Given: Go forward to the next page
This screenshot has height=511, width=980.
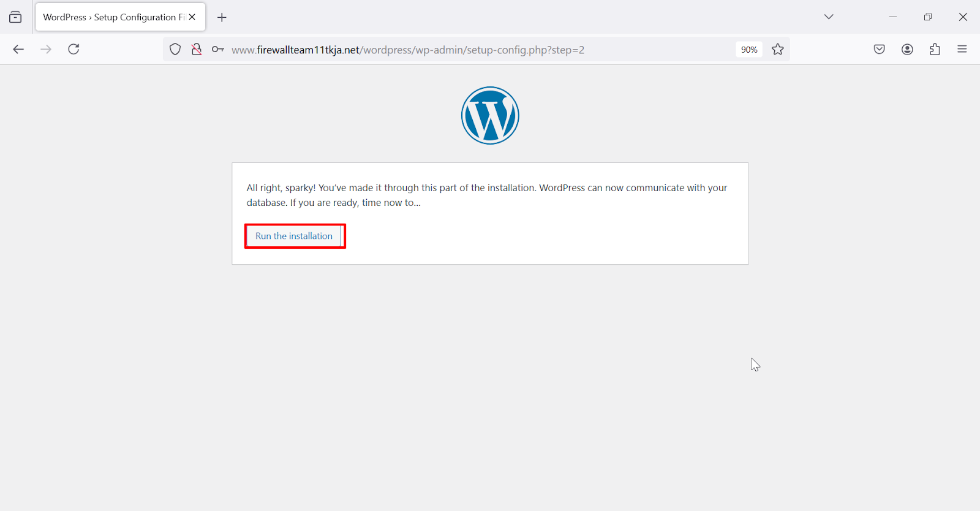Looking at the screenshot, I should [46, 50].
